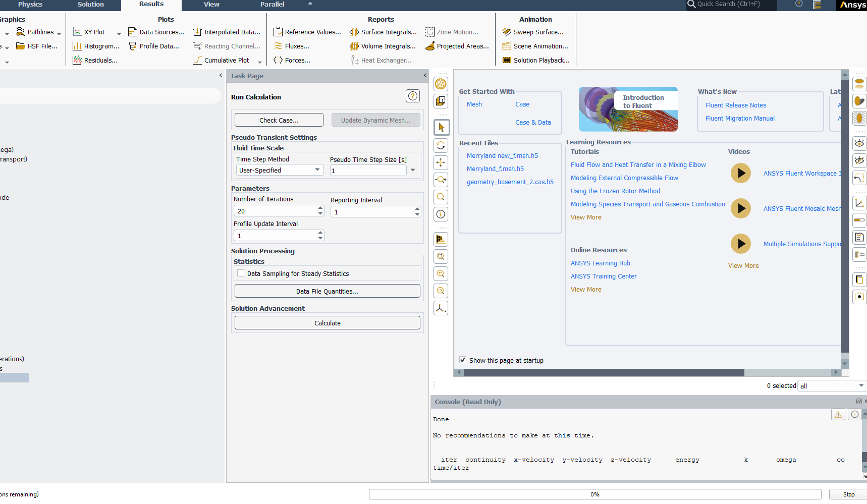
Task: Play the ANSYS Fluent Workspace video
Action: (x=741, y=173)
